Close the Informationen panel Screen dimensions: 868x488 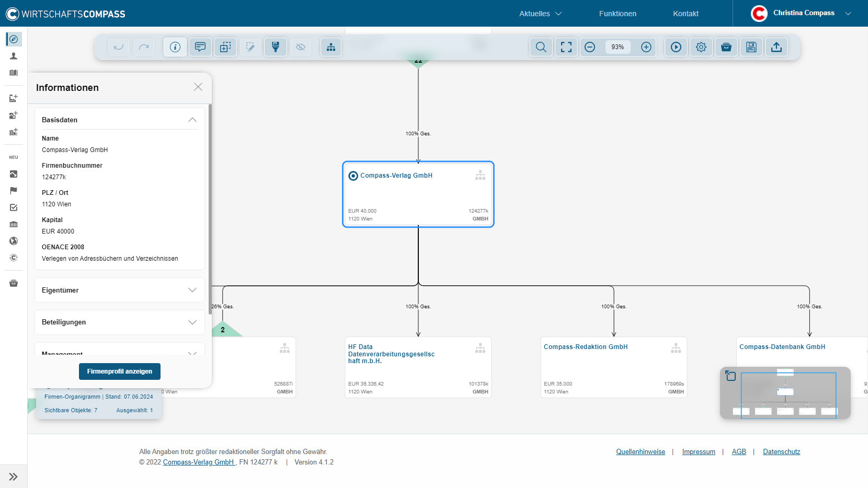[x=198, y=87]
